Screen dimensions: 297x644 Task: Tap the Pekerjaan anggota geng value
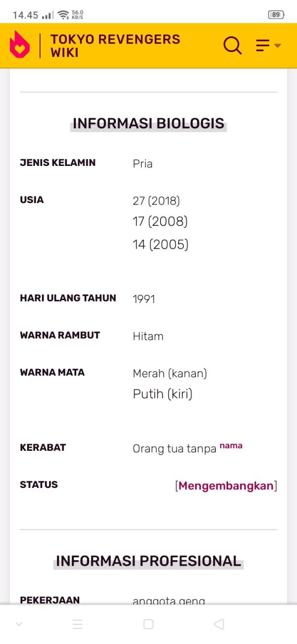coord(169,601)
